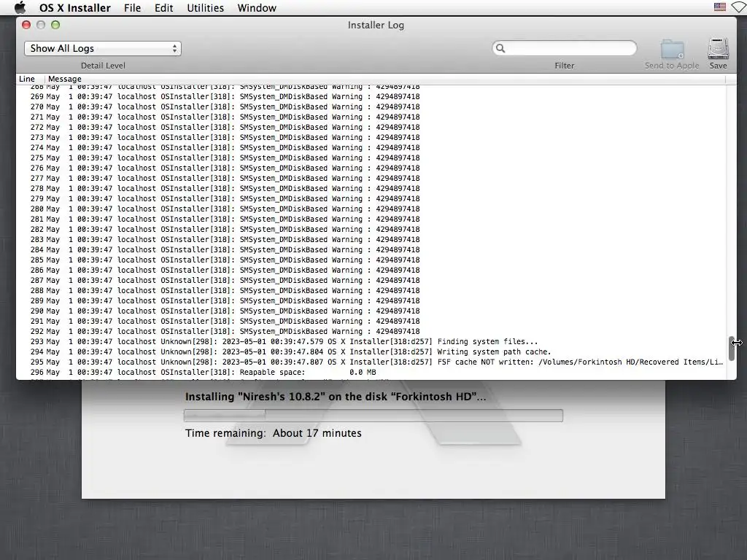747x560 pixels.
Task: Click the Send to Apple folder icon
Action: [x=672, y=49]
